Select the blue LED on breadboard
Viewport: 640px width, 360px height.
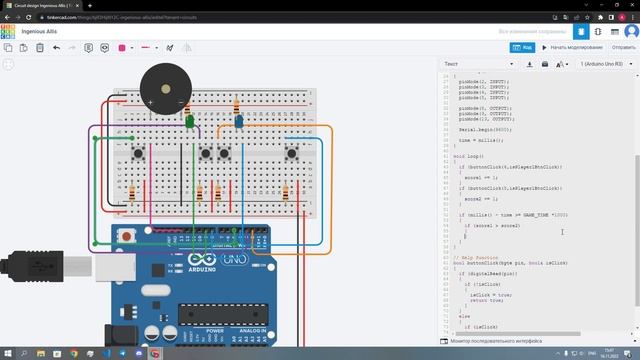(x=239, y=121)
